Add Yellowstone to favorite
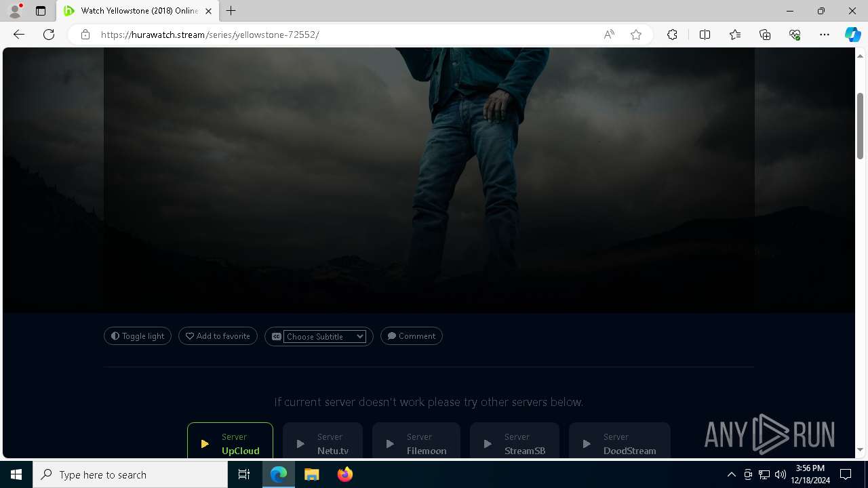This screenshot has width=868, height=488. tap(218, 336)
